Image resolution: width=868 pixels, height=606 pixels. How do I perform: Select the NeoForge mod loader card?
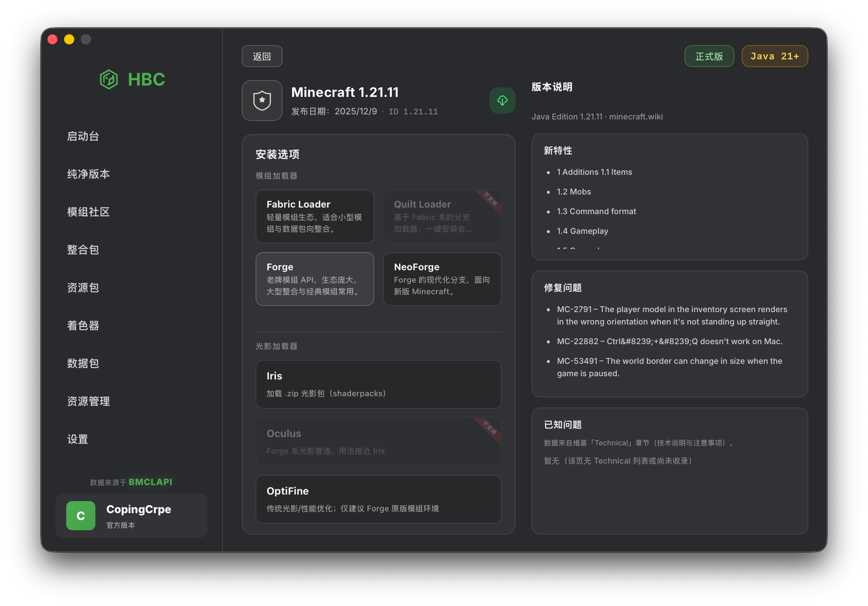pyautogui.click(x=442, y=279)
